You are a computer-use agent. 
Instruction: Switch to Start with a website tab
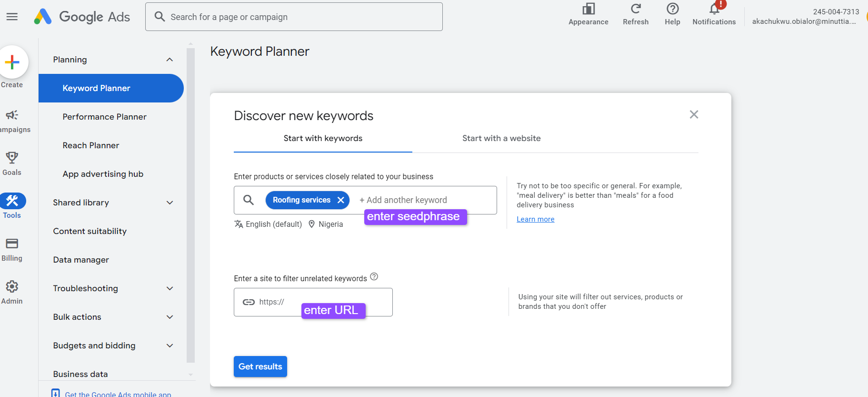[x=501, y=138]
